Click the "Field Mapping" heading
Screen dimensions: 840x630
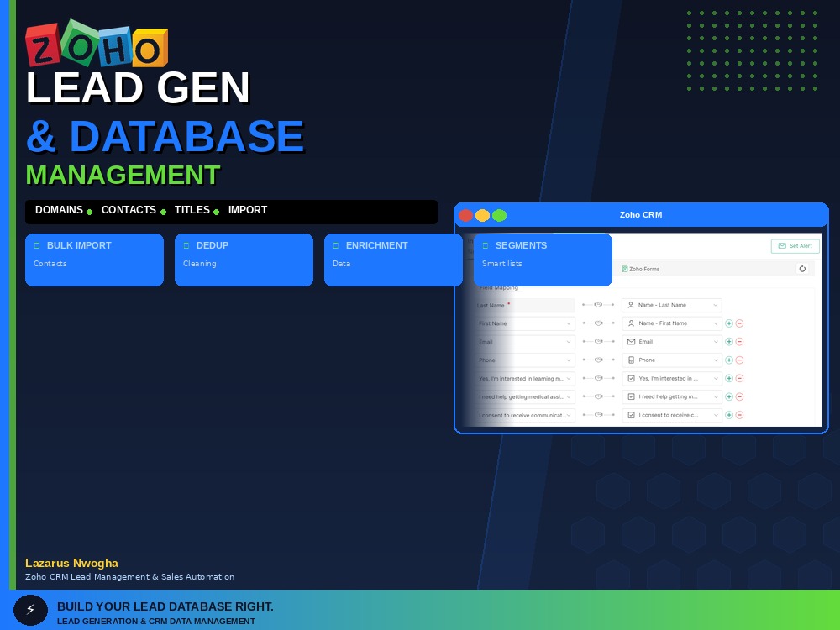click(x=498, y=287)
